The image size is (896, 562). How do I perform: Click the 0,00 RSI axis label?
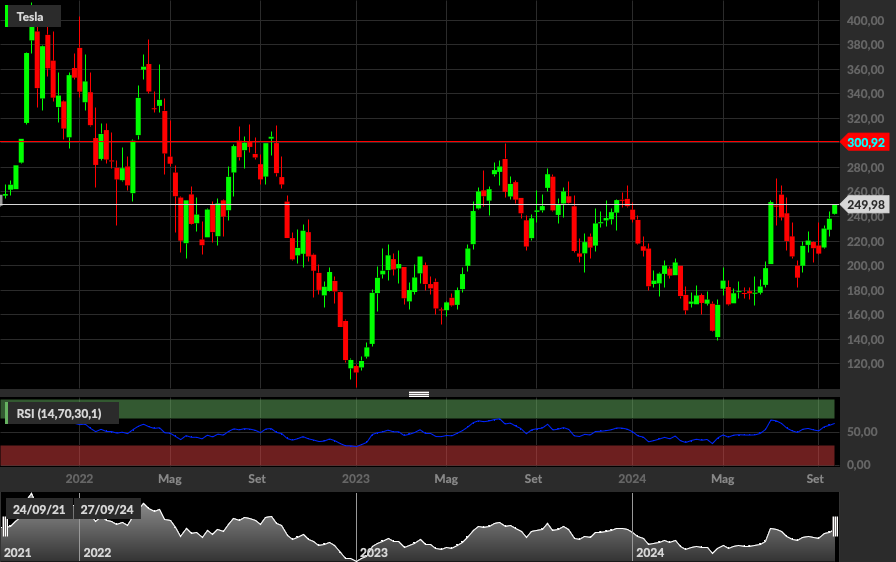(859, 465)
